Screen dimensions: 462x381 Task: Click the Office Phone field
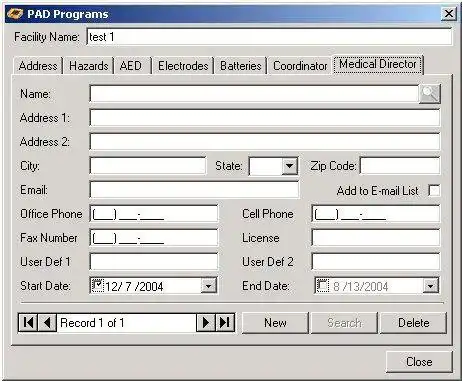pos(154,214)
